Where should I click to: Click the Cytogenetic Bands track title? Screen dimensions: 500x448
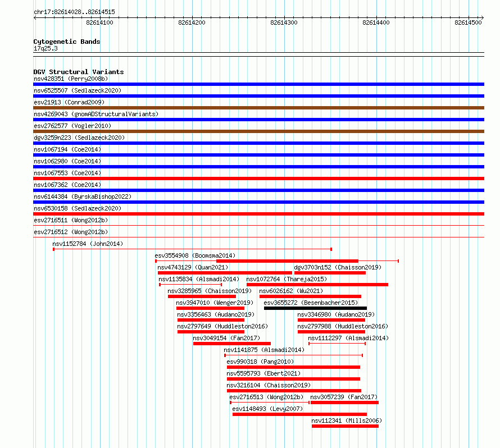tap(67, 42)
